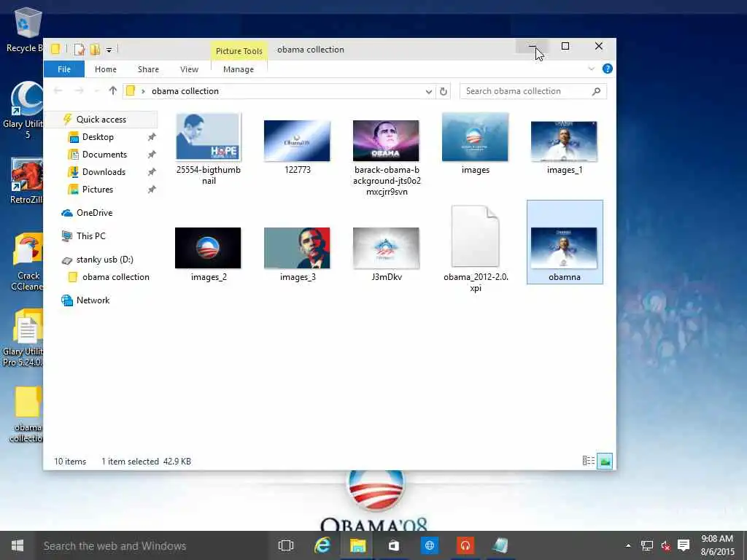Click the Search the web and Windows box
Screen dimensions: 747x560
click(151, 545)
